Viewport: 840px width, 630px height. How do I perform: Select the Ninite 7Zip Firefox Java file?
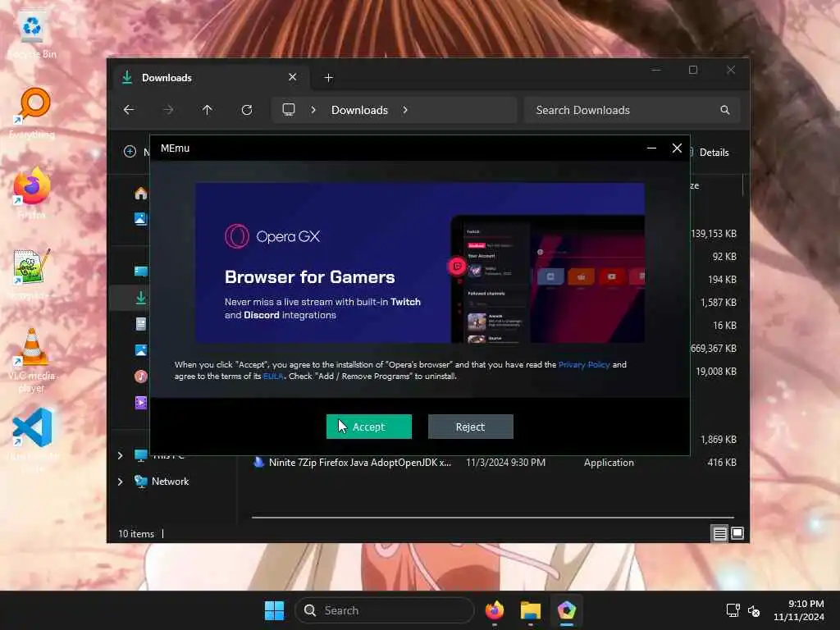pyautogui.click(x=360, y=463)
